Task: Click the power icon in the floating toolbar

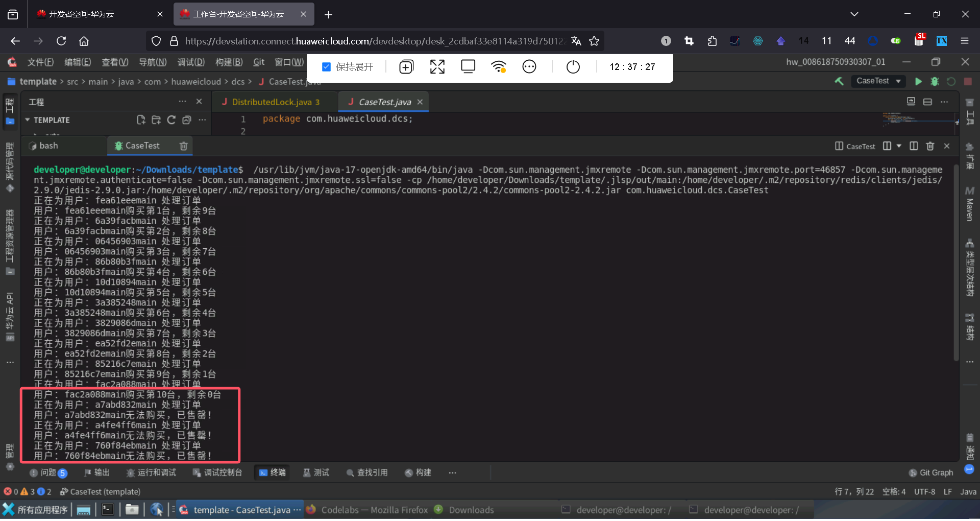Action: click(x=573, y=67)
